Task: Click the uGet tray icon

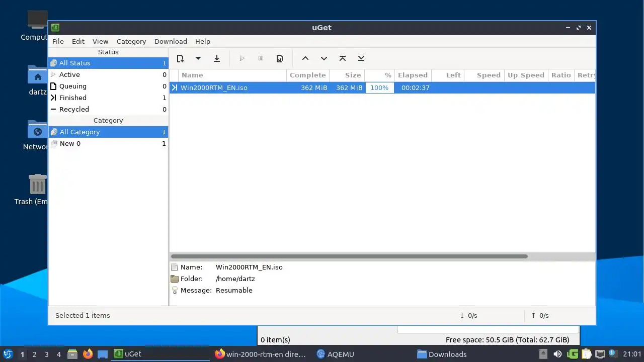Action: [572, 354]
